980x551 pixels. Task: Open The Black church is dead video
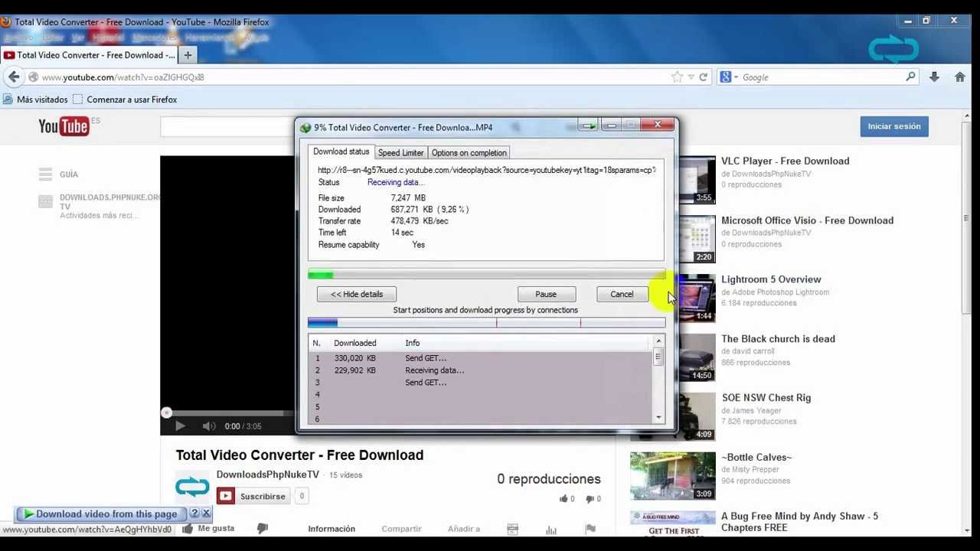tap(778, 338)
